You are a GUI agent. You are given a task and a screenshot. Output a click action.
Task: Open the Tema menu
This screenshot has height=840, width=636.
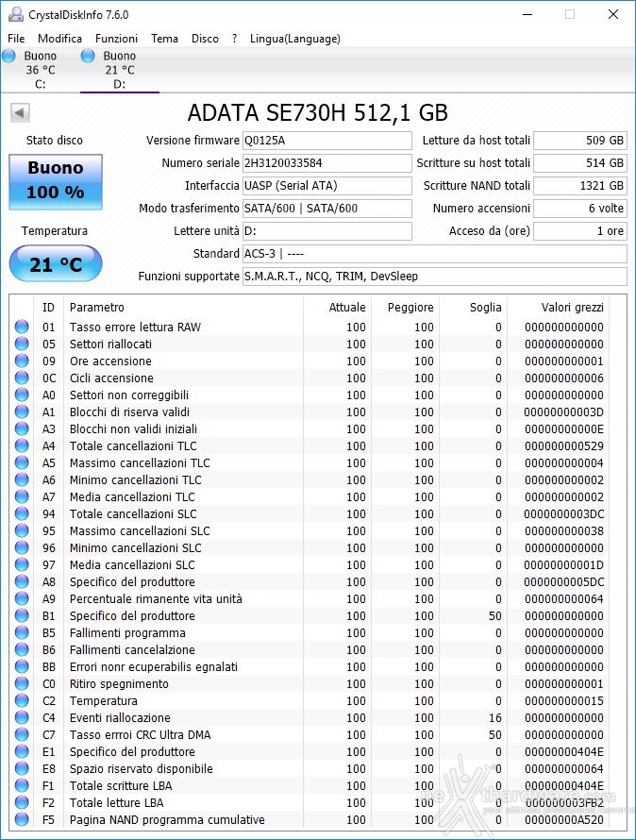[x=164, y=39]
